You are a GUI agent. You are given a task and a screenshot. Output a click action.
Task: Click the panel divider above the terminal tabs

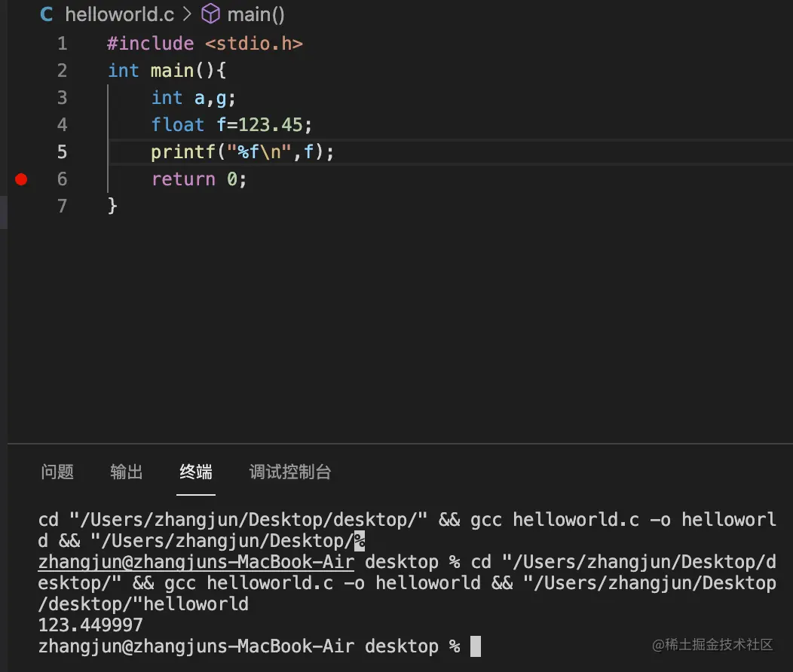click(x=396, y=442)
